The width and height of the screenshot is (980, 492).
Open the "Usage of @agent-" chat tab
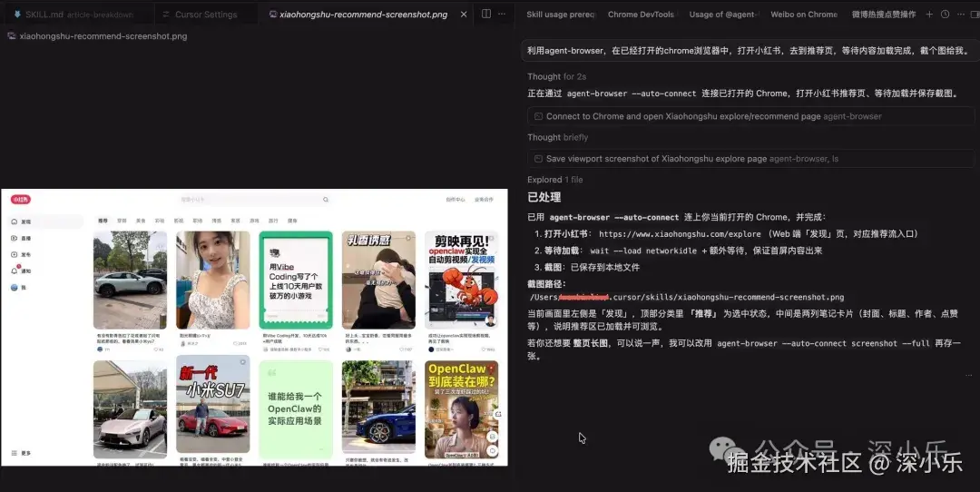724,14
